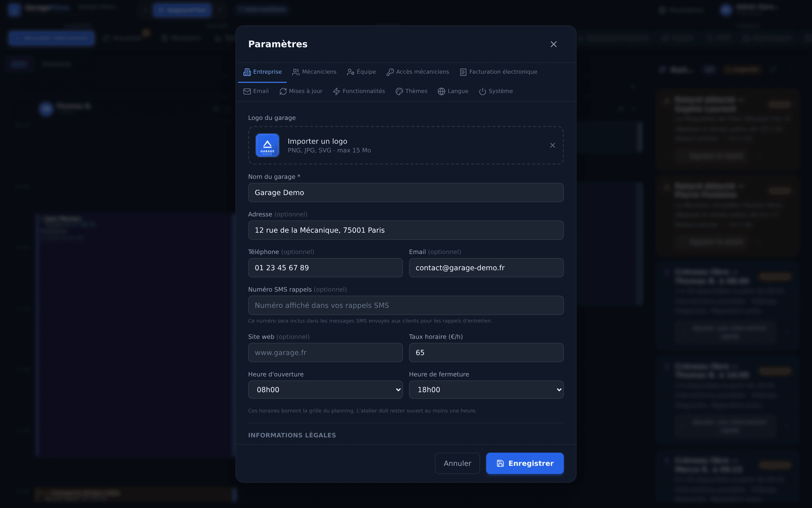Open the Système tab
The height and width of the screenshot is (508, 812).
tap(496, 91)
